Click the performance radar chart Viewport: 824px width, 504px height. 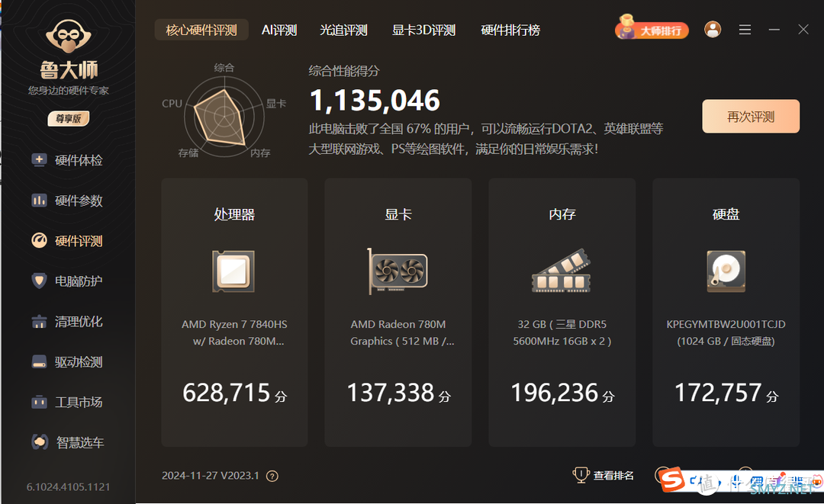pyautogui.click(x=224, y=117)
